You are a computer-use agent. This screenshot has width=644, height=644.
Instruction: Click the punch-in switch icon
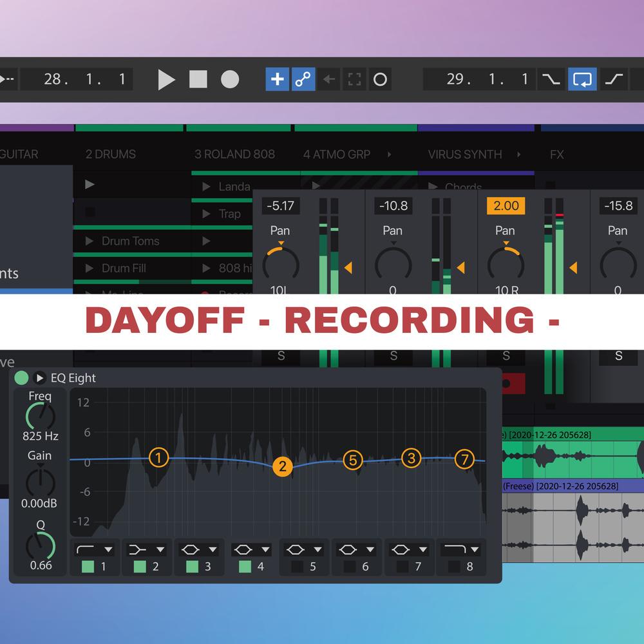pos(551,79)
